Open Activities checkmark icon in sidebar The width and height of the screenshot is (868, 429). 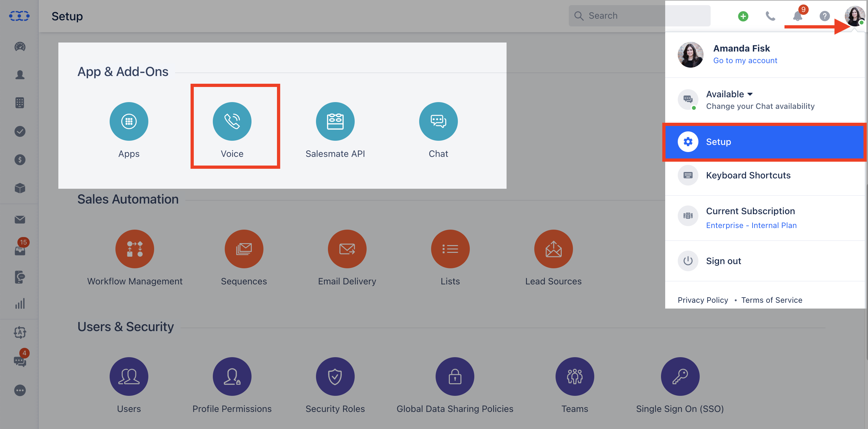(20, 131)
